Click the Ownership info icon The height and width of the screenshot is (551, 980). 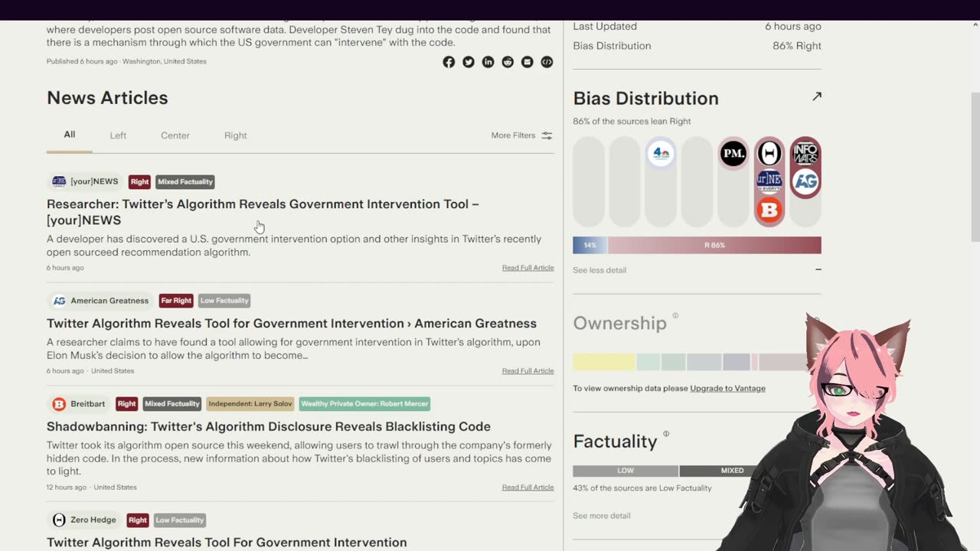[x=675, y=315]
